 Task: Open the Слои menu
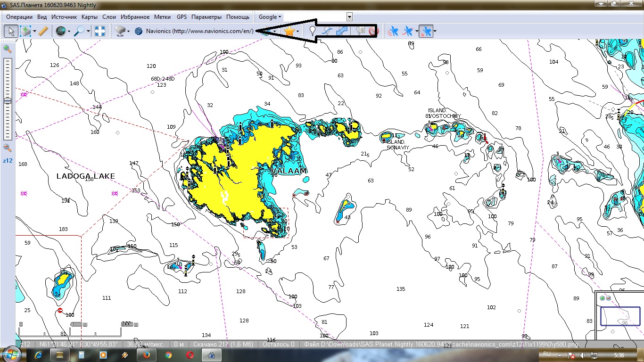click(109, 17)
